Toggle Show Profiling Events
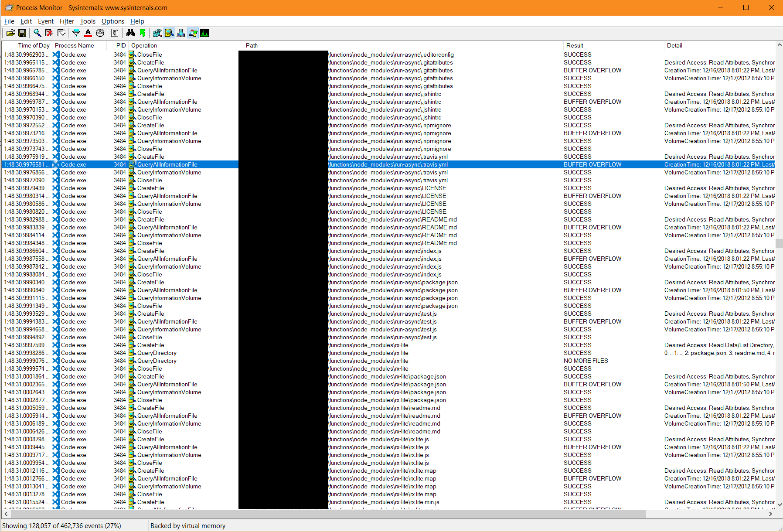783x532 pixels. (204, 33)
